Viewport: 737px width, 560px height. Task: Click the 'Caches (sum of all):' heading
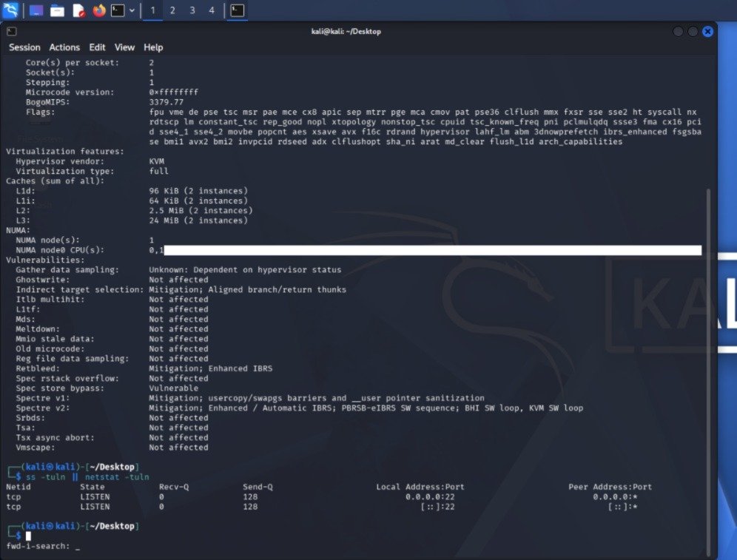(x=55, y=181)
